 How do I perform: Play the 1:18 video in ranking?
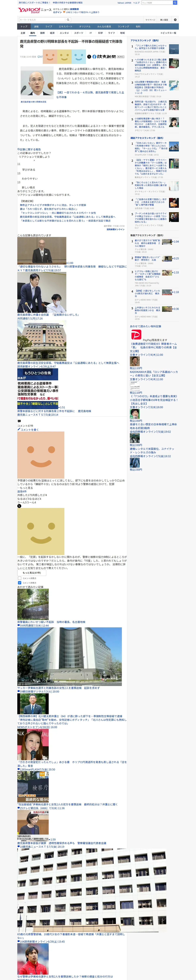(x=167, y=292)
